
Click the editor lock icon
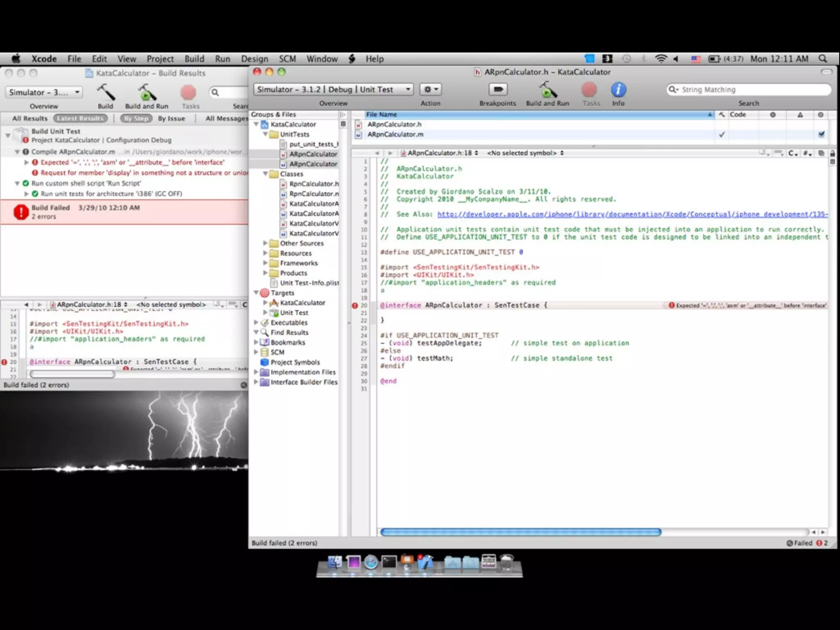pyautogui.click(x=832, y=153)
